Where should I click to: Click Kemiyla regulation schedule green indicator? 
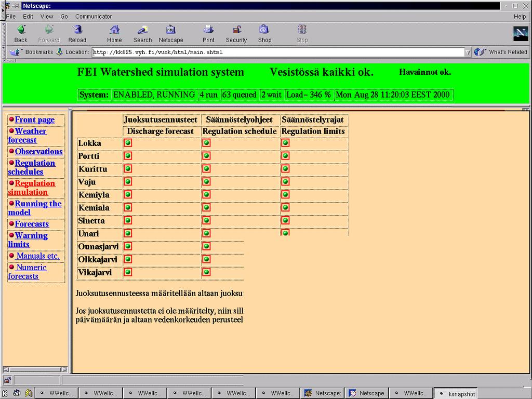pos(206,194)
